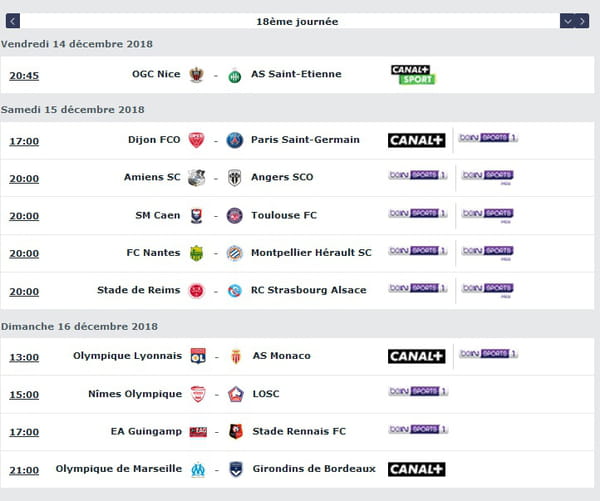
Task: Click Canal+ logo on Marseille–Bordeaux row
Action: (x=417, y=469)
